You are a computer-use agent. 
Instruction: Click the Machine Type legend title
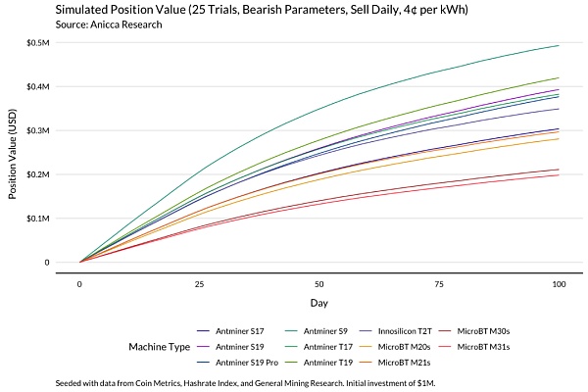[x=158, y=347]
